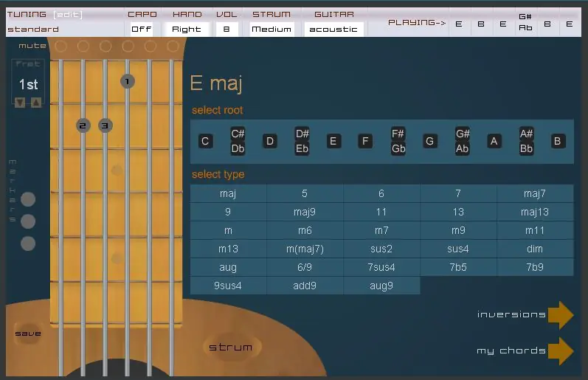
Task: Click the save button on guitar body
Action: click(28, 334)
